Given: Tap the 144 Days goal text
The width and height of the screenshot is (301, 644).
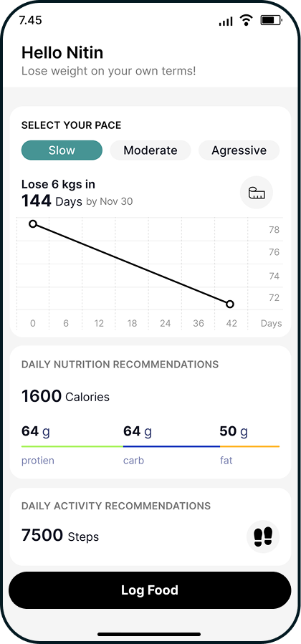Looking at the screenshot, I should click(x=52, y=201).
